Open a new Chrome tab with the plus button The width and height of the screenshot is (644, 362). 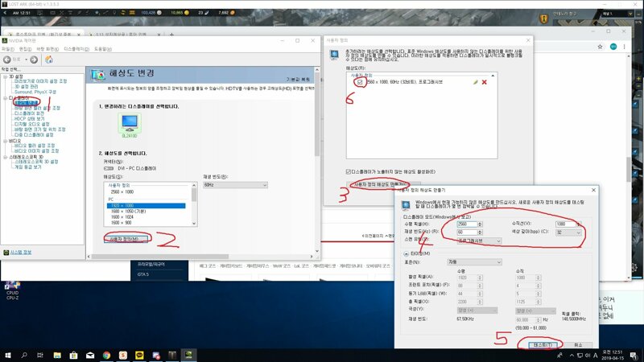[x=171, y=35]
